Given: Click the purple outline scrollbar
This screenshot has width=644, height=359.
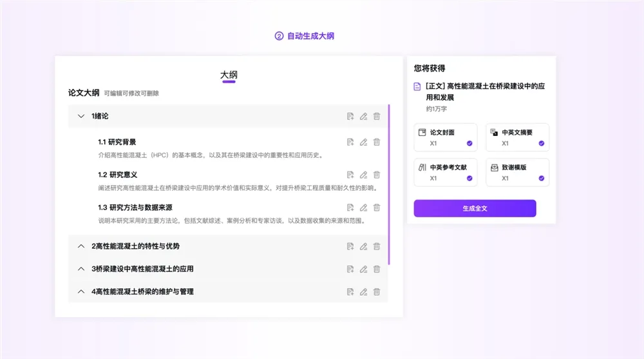Looking at the screenshot, I should [388, 184].
